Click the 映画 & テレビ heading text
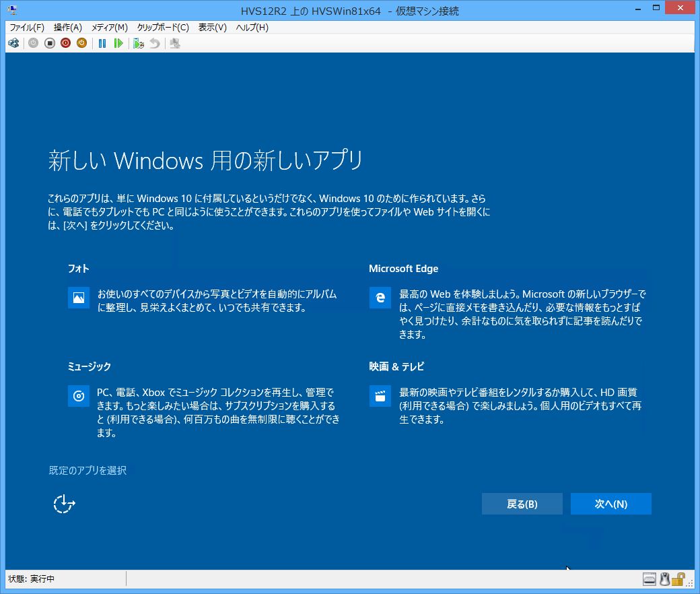The image size is (700, 594). pos(396,366)
